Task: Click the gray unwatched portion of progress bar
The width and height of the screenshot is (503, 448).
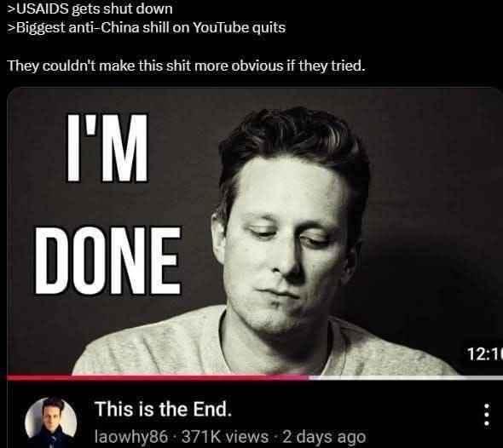Action: (x=406, y=378)
